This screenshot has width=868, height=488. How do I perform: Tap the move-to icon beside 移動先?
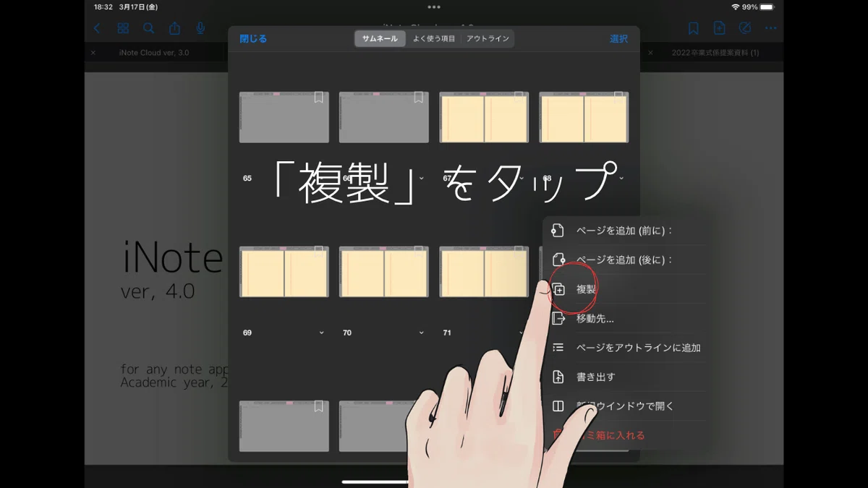click(x=558, y=318)
